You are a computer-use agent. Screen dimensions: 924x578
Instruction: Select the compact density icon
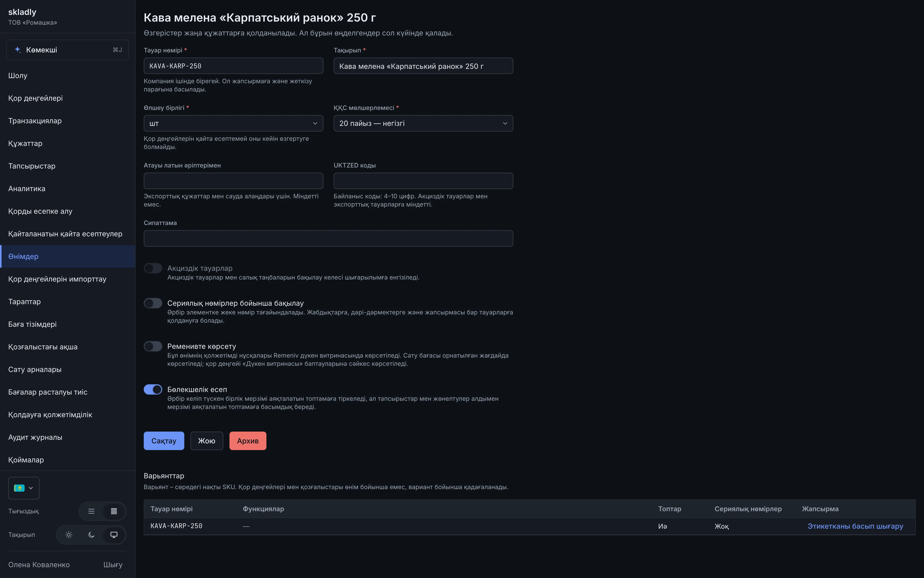coord(114,511)
